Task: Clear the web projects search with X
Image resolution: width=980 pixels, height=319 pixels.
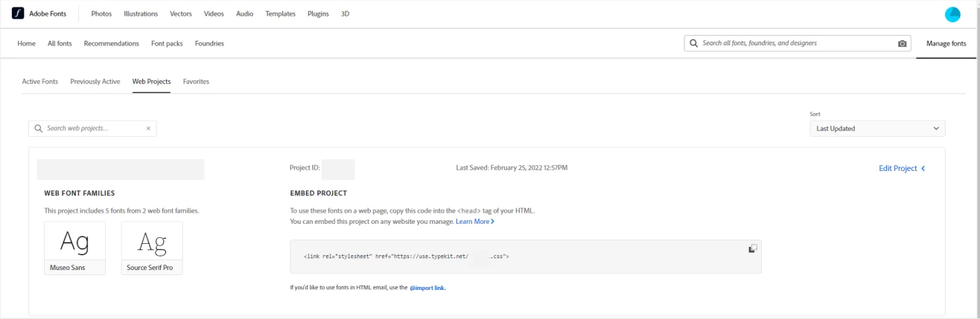Action: click(x=147, y=129)
